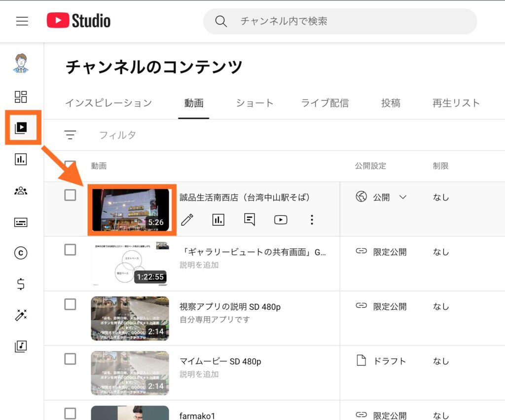Open Community icon in sidebar
The height and width of the screenshot is (420, 505).
point(21,191)
